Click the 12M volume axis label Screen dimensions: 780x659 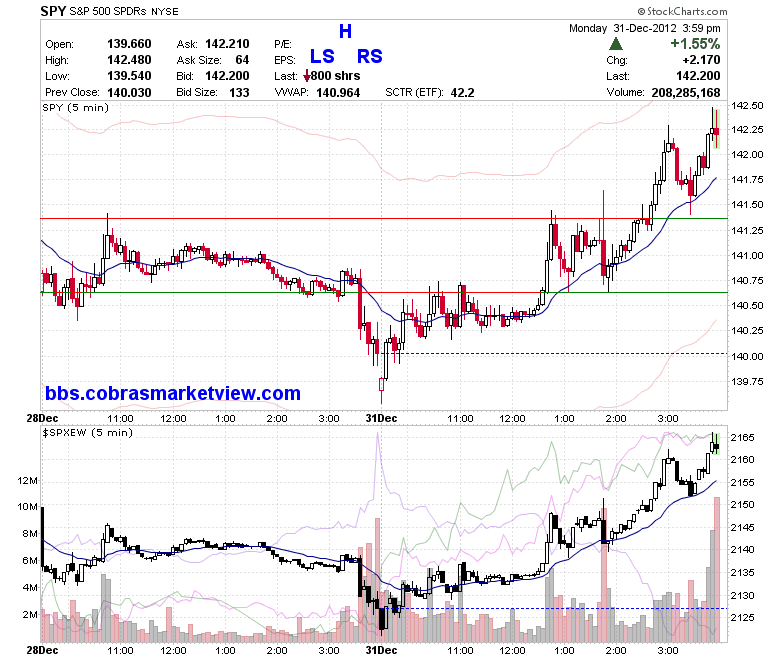click(x=27, y=480)
